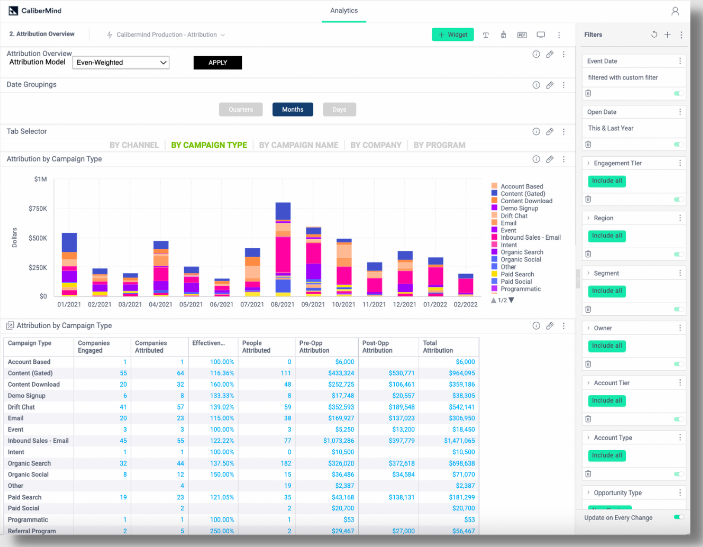
Task: Open the Analytics top tab
Action: click(344, 11)
